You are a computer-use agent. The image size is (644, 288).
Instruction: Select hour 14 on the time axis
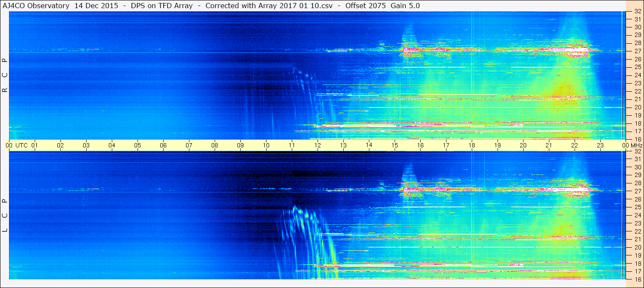tap(369, 145)
